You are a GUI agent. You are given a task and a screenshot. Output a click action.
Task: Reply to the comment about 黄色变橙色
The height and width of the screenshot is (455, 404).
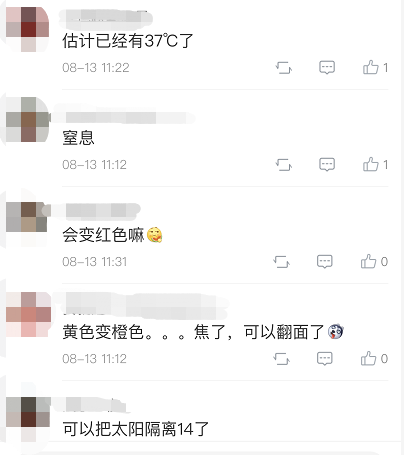coord(325,359)
